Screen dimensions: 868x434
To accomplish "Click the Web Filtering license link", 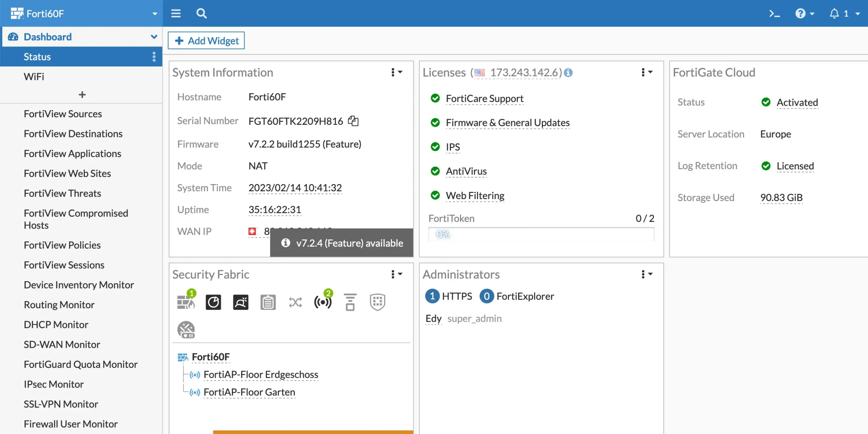I will pos(475,196).
